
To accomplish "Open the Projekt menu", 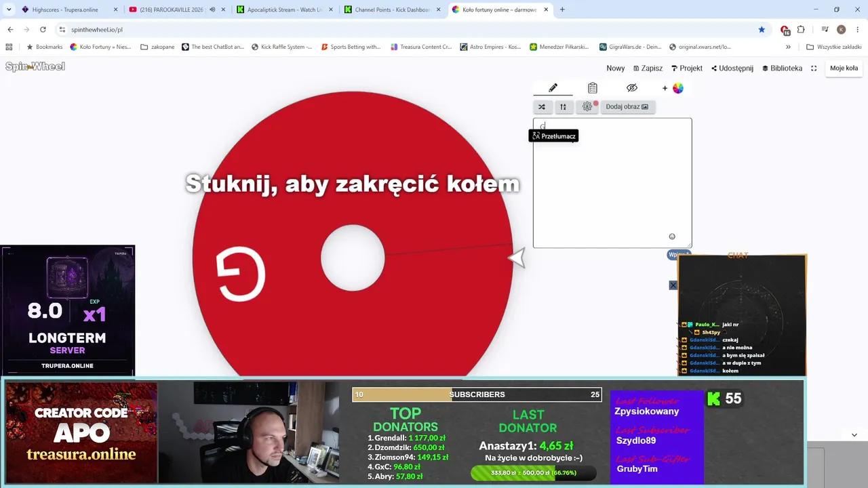I will [687, 68].
